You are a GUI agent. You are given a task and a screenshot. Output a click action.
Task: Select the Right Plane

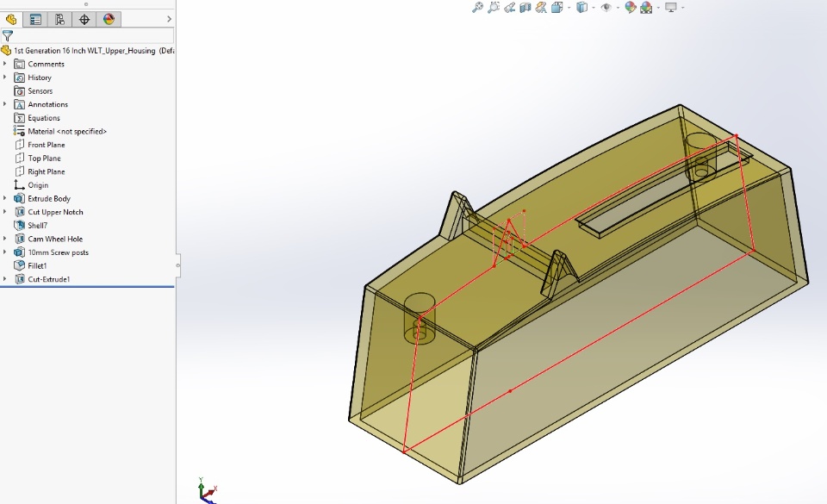47,171
